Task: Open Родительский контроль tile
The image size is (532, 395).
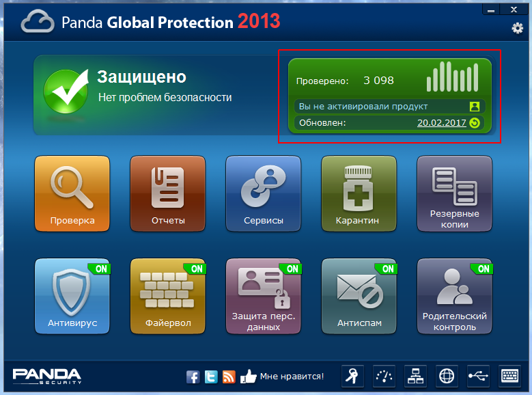Action: pyautogui.click(x=454, y=296)
